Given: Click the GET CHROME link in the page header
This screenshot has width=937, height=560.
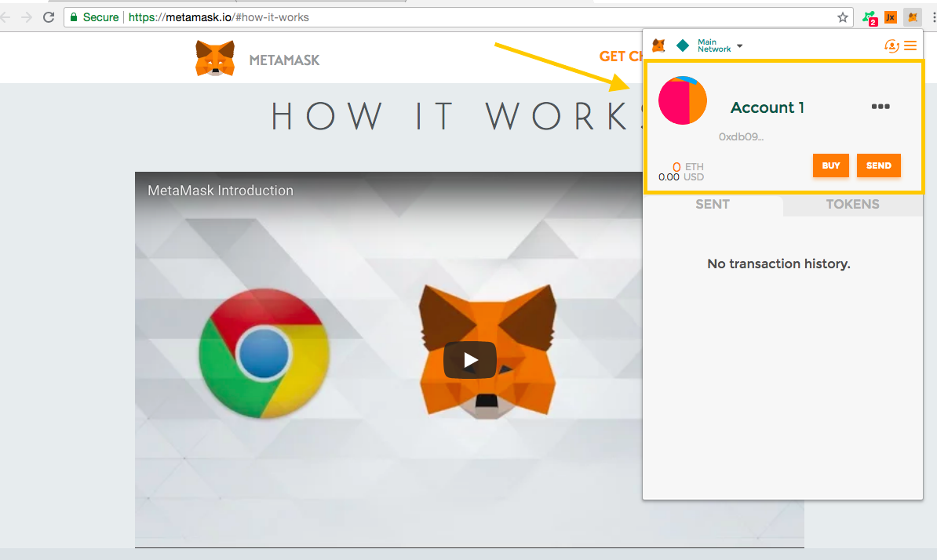Looking at the screenshot, I should point(621,56).
